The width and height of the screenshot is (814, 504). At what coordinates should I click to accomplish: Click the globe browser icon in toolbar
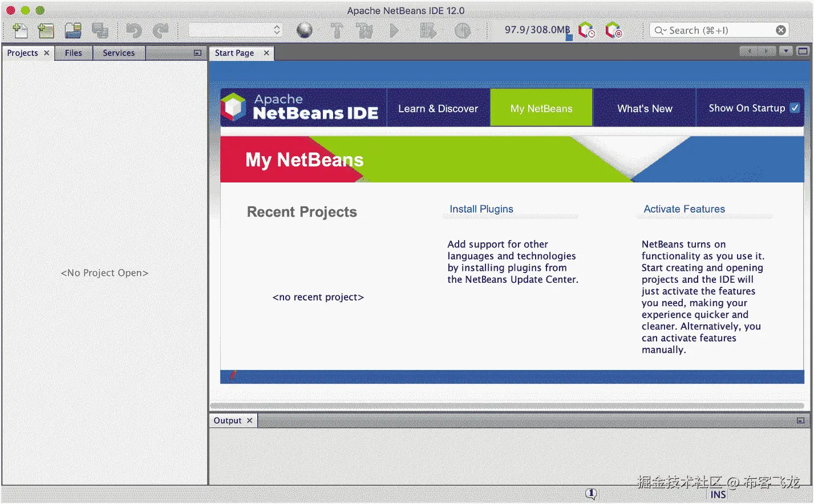click(x=305, y=30)
